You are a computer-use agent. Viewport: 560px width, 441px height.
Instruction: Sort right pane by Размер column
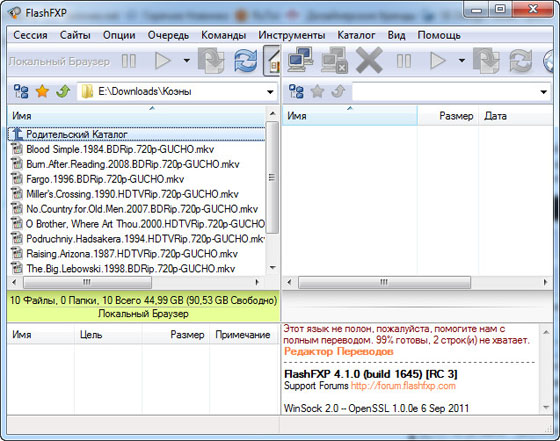point(448,116)
